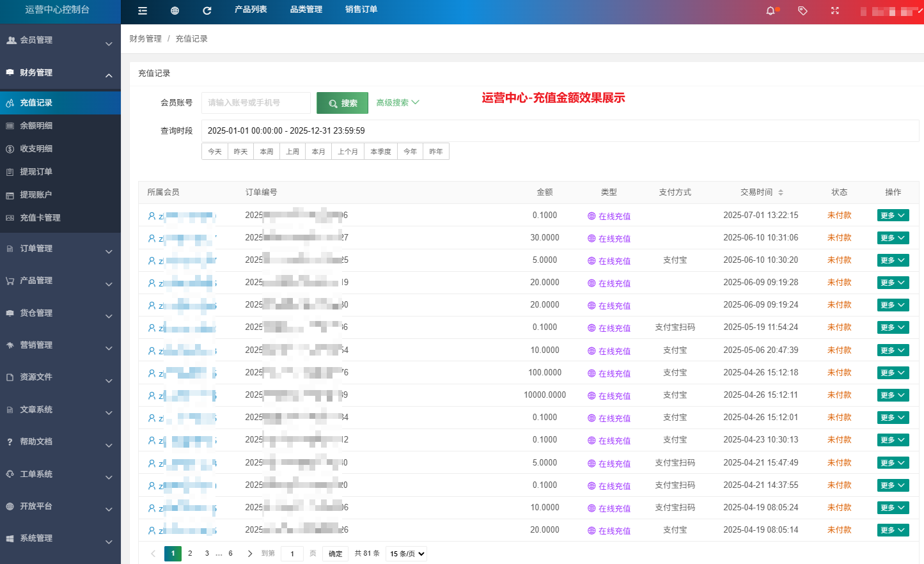Image resolution: width=924 pixels, height=564 pixels.
Task: Click the 充值卡管理 sidebar icon
Action: [10, 217]
